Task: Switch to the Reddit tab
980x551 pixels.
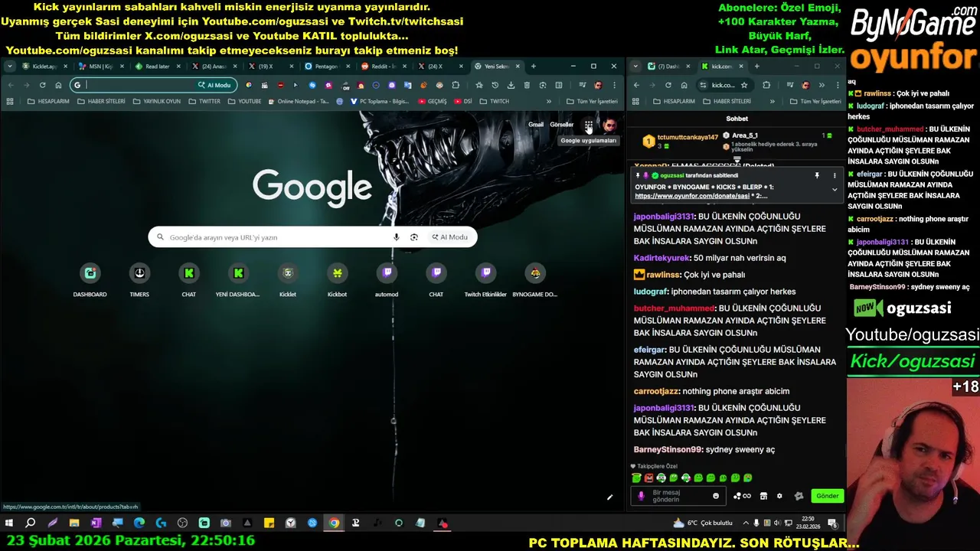Action: coord(383,67)
